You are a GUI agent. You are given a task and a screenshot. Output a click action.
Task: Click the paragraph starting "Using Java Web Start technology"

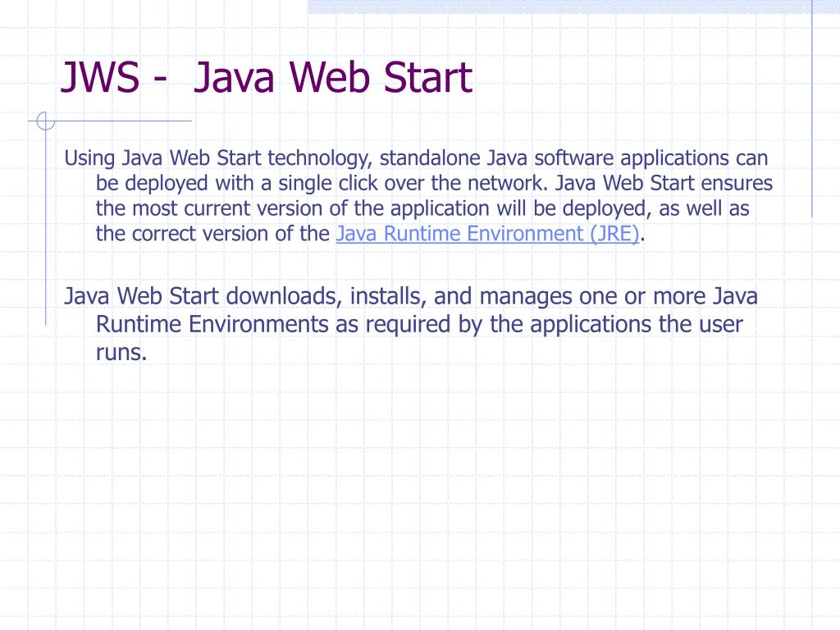pos(418,196)
